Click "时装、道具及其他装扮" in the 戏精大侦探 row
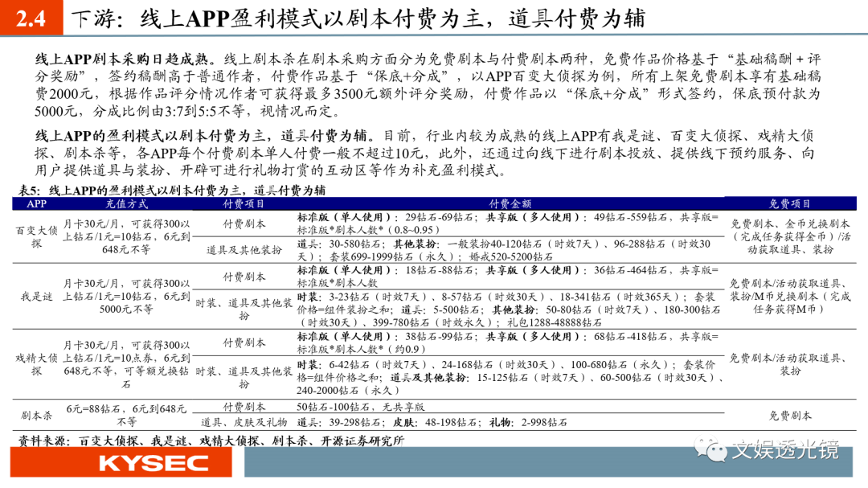 [244, 377]
